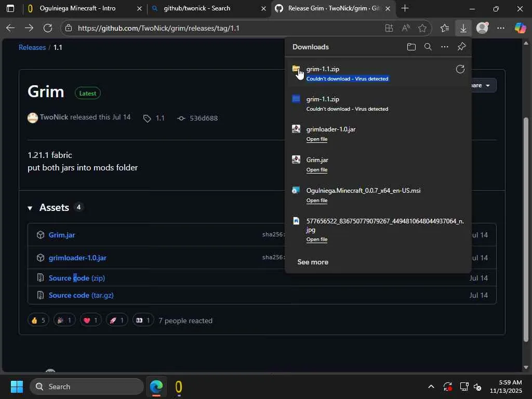The width and height of the screenshot is (532, 399).
Task: Open the clock and date in the taskbar
Action: (x=506, y=387)
